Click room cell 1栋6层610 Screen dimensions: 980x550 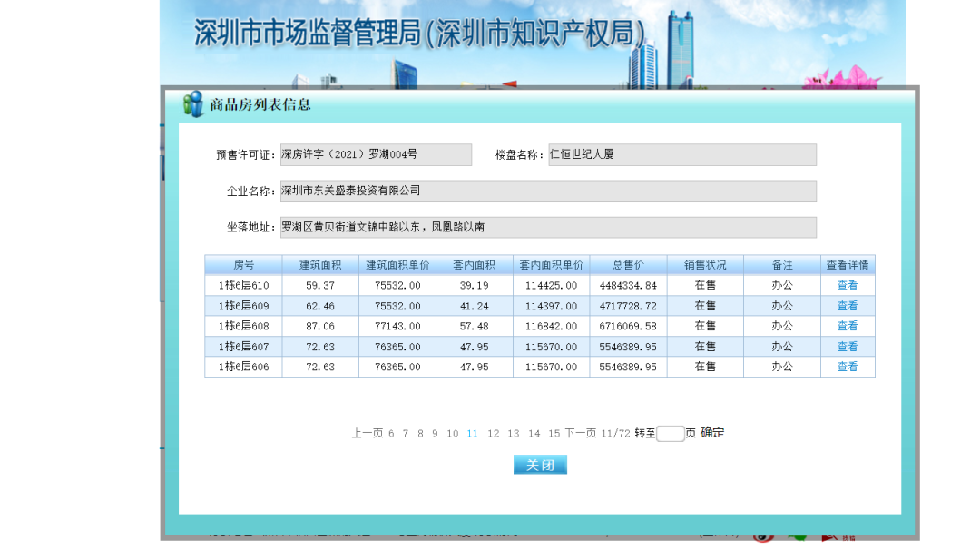(244, 285)
